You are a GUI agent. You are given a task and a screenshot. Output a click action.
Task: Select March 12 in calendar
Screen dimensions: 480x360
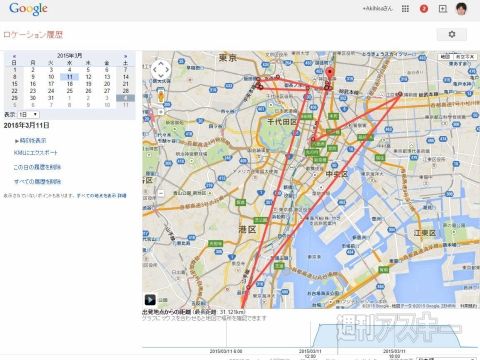click(x=88, y=77)
